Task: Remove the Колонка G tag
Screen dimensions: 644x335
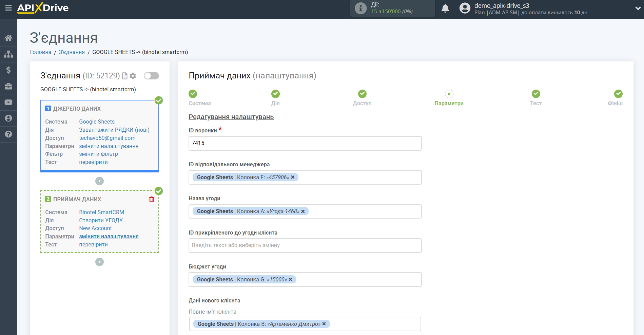Action: [x=290, y=279]
